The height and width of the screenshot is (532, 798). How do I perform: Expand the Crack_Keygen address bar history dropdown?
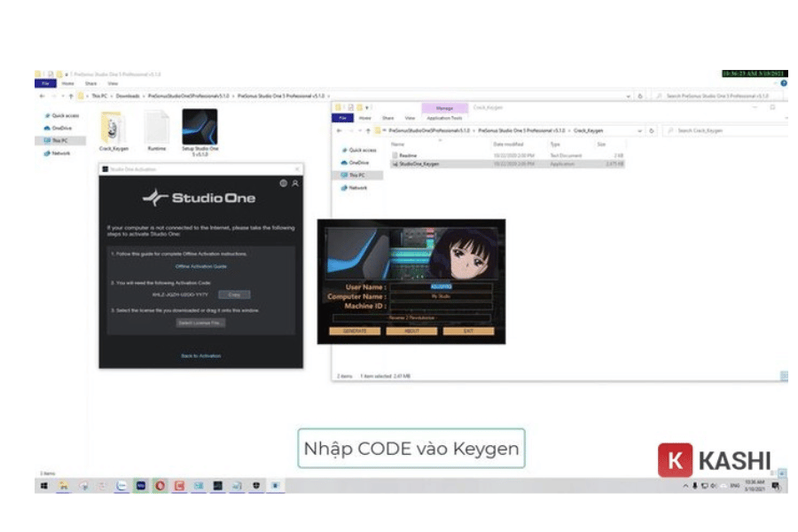[x=640, y=130]
